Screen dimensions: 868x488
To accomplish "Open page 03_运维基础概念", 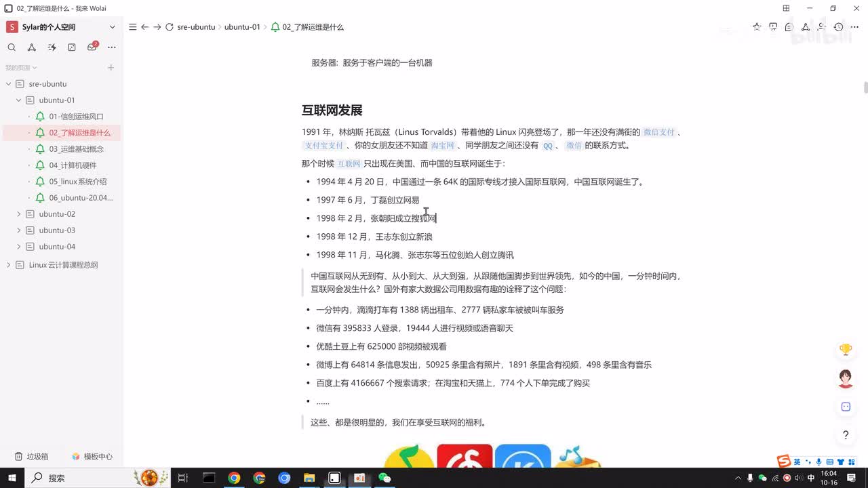I will pos(76,149).
